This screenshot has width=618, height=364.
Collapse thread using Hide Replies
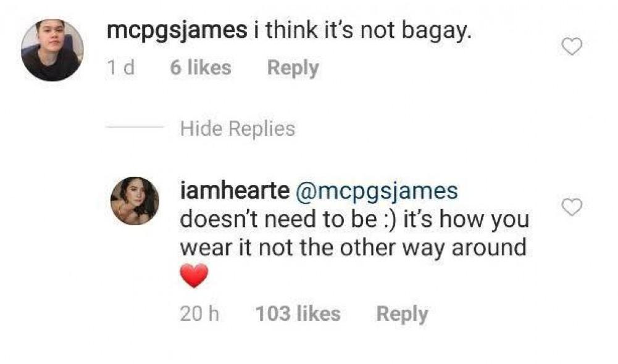(238, 129)
